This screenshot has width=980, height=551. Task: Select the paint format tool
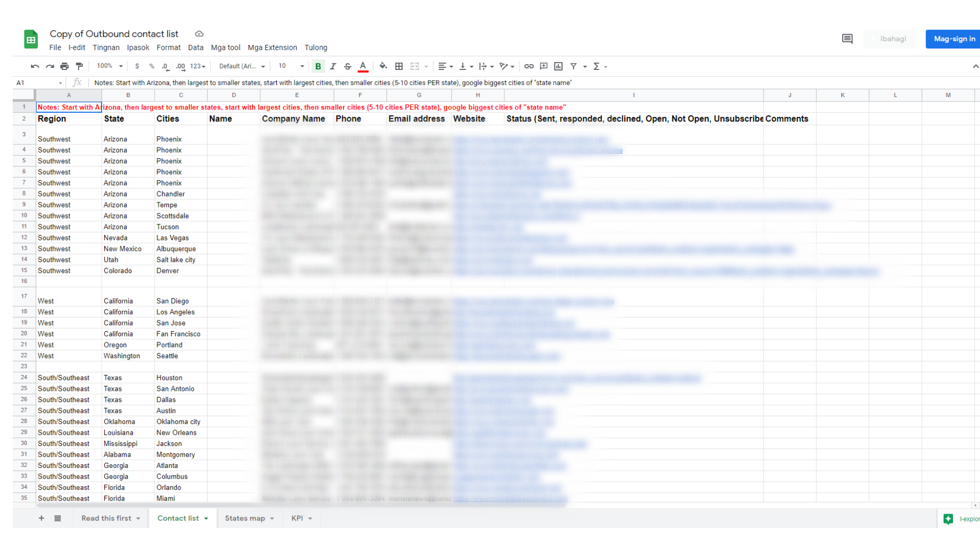(79, 66)
